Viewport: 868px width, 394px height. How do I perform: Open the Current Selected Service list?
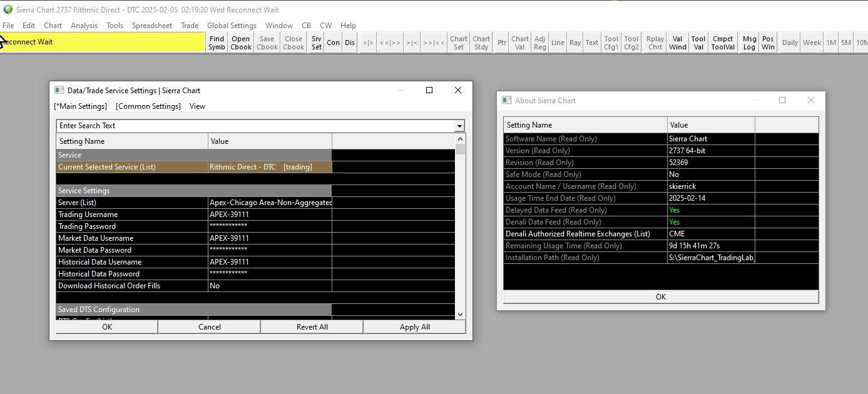[x=270, y=167]
